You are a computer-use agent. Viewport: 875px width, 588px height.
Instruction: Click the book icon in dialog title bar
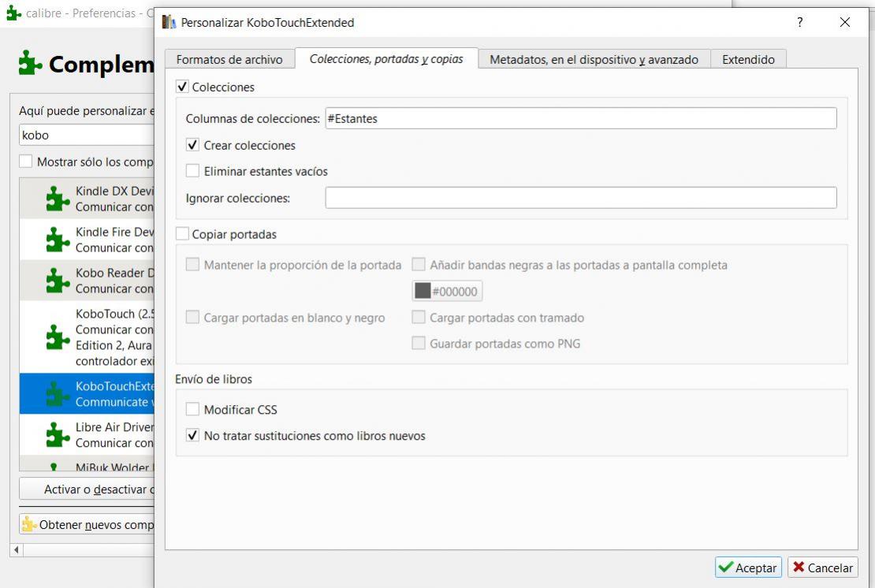coord(169,22)
